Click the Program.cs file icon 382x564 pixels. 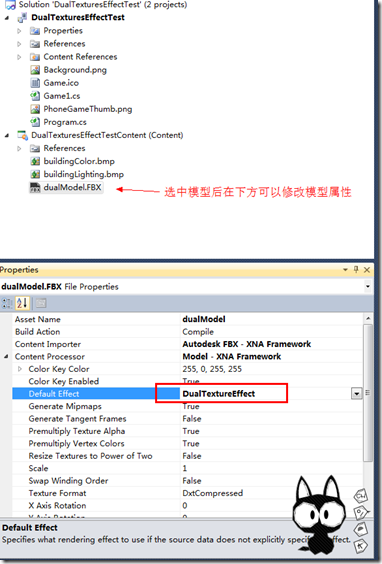(x=35, y=122)
